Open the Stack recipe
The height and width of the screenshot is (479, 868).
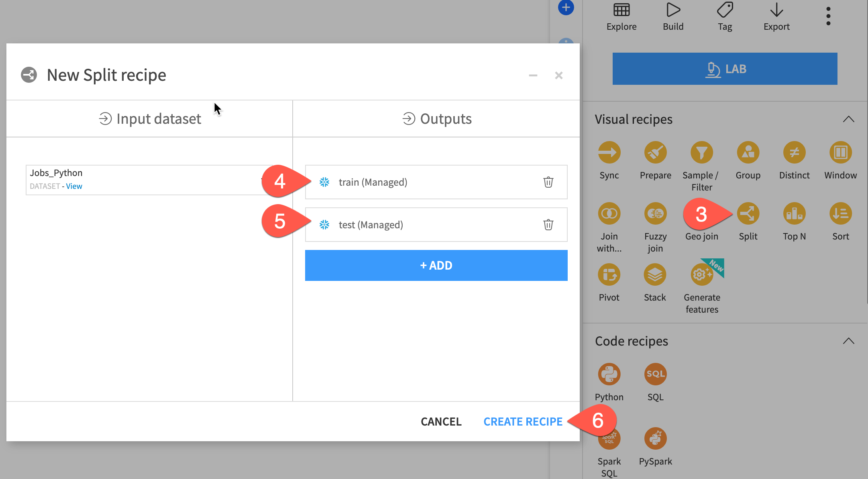coord(655,275)
